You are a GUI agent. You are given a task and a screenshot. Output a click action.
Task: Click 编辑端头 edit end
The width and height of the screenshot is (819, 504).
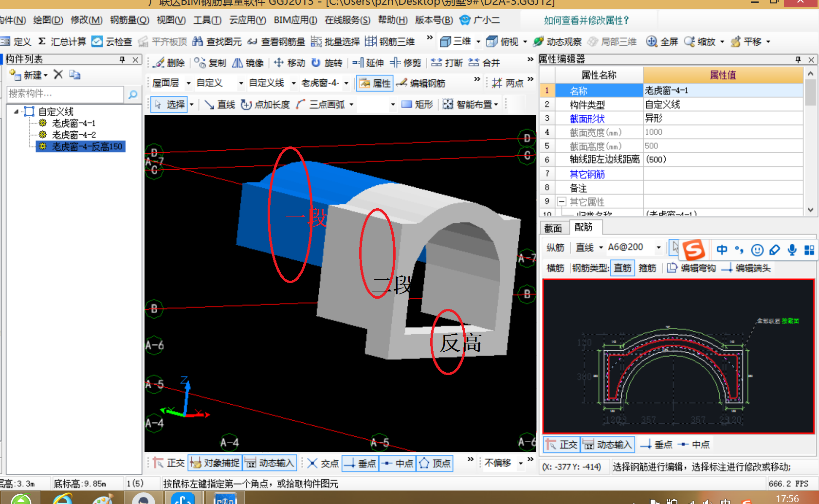[746, 268]
